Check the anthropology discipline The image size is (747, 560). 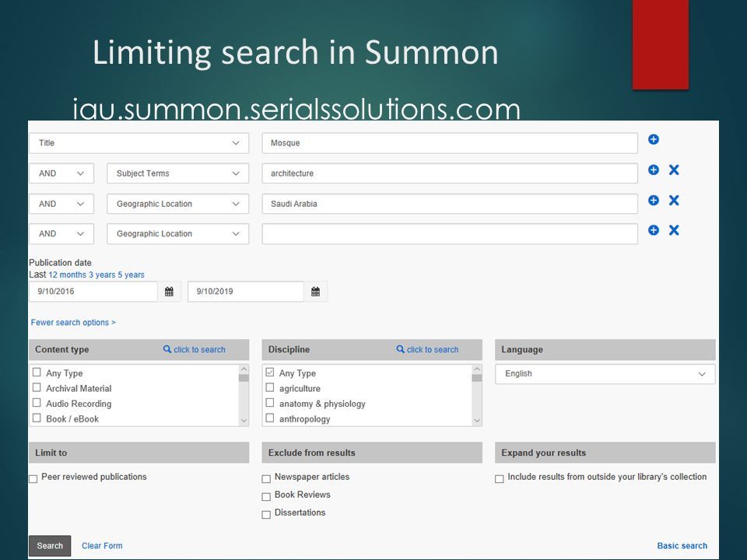coord(270,418)
